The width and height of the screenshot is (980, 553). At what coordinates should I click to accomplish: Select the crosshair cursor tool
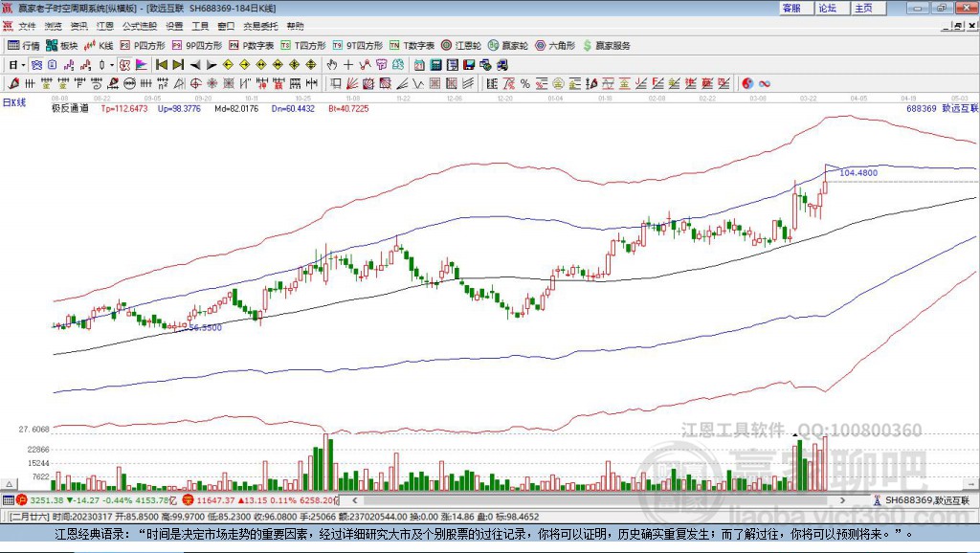(x=348, y=65)
